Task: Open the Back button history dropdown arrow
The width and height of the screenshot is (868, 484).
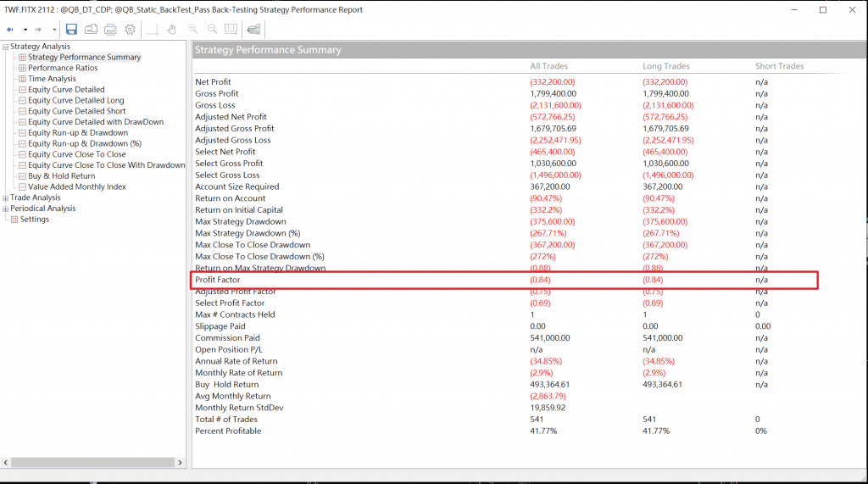Action: click(25, 30)
